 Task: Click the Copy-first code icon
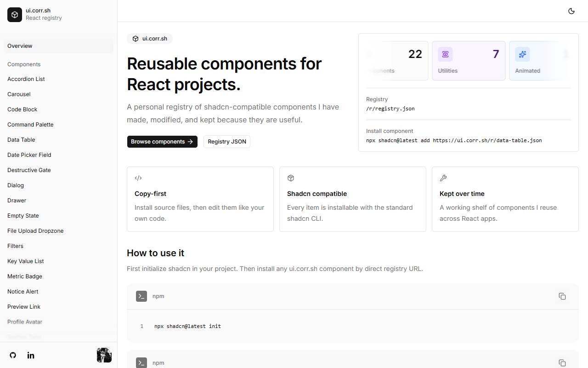pos(138,178)
